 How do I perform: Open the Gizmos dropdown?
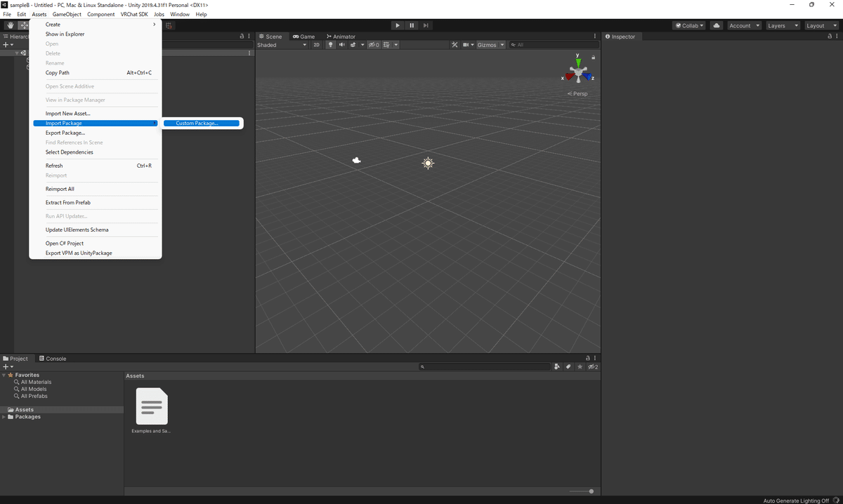click(x=490, y=45)
